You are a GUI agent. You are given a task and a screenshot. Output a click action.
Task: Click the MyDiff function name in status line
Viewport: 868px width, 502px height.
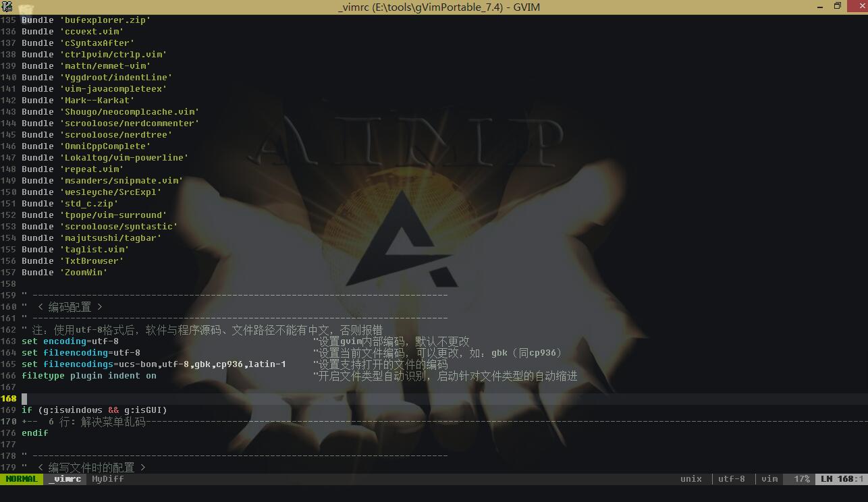coord(108,479)
